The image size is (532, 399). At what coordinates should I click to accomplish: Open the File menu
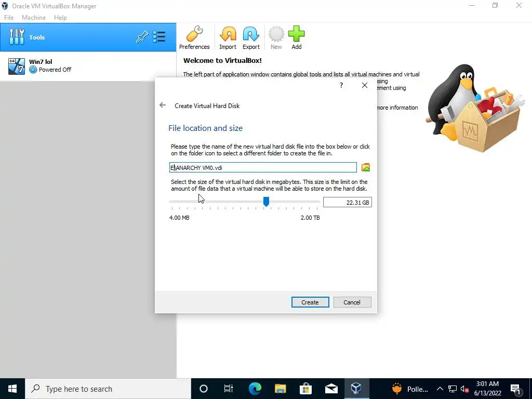click(9, 18)
